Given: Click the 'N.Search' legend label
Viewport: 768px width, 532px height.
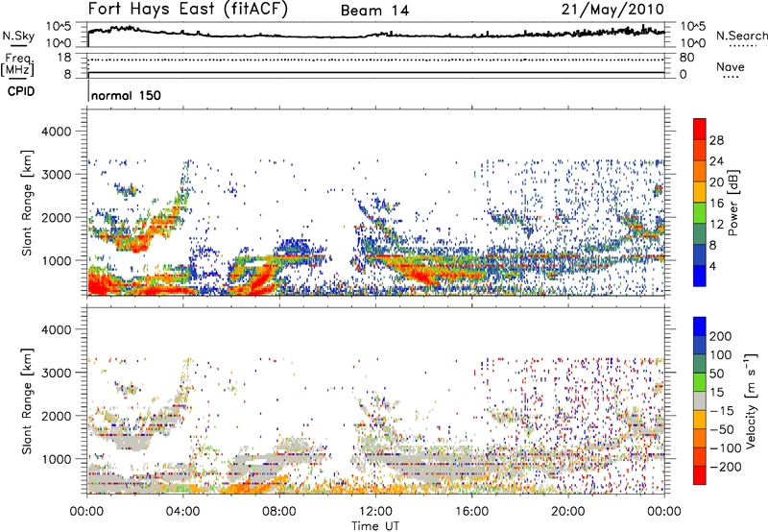Looking at the screenshot, I should point(741,36).
